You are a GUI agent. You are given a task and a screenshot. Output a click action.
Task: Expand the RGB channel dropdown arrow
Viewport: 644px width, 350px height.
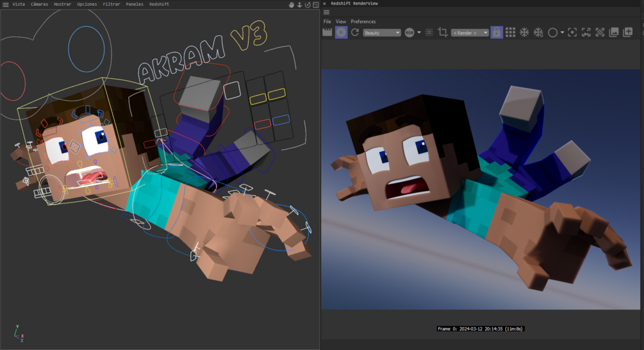419,33
